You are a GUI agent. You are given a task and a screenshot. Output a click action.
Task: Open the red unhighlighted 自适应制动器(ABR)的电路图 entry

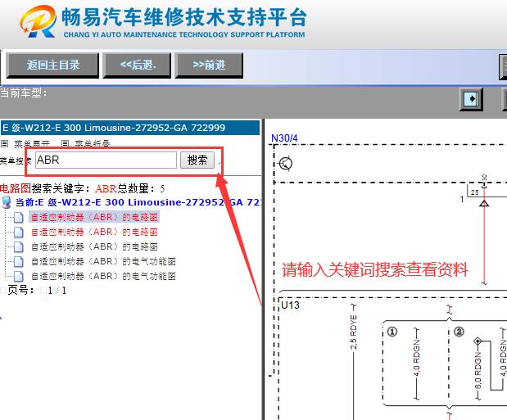94,232
